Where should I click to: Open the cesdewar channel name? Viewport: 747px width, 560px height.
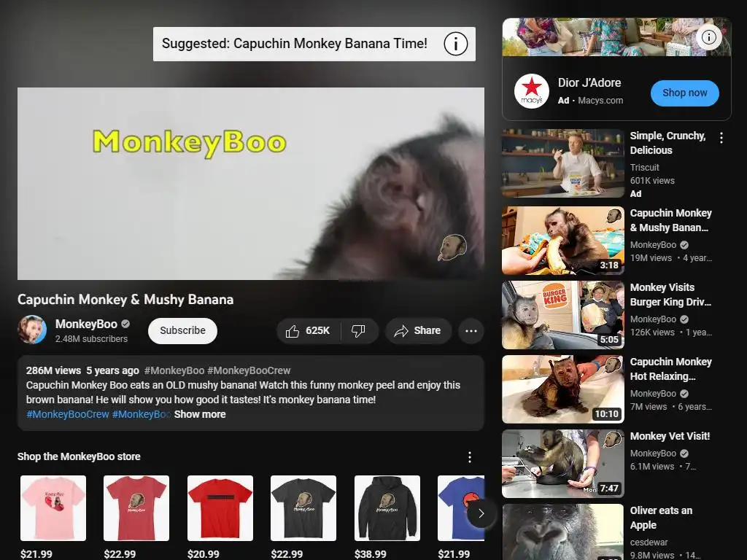coord(649,542)
